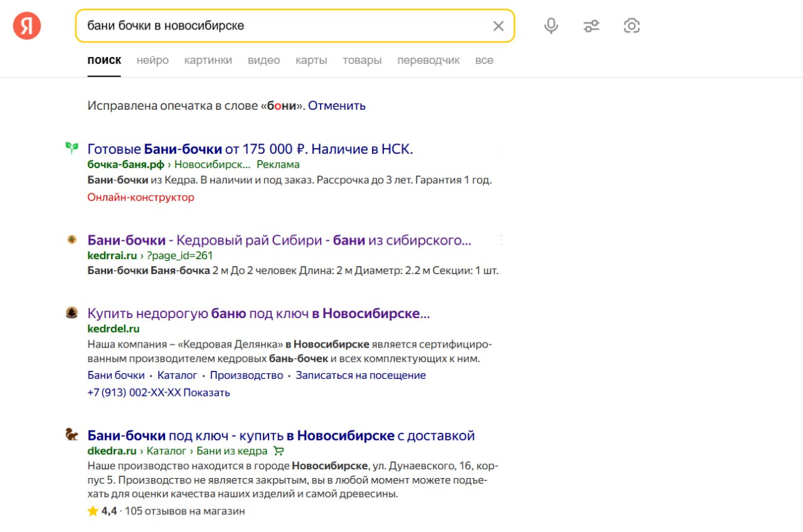Click the 'Реклама' label
The image size is (803, 532).
[x=278, y=164]
